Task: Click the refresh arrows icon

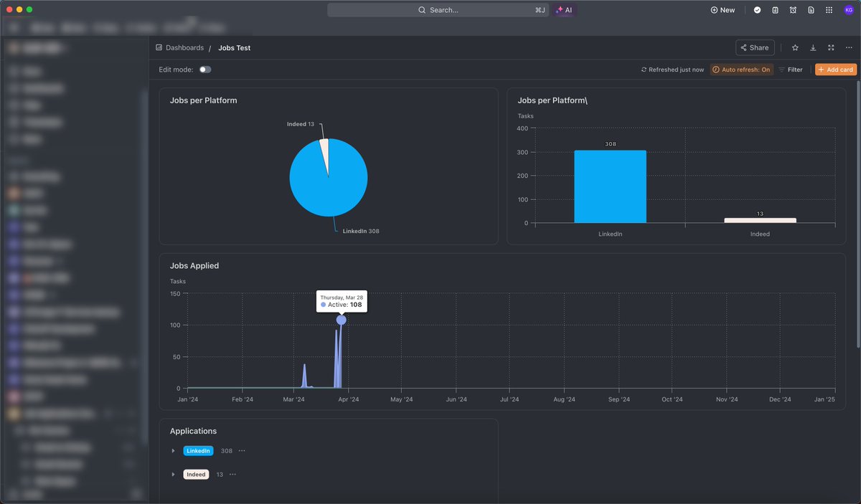Action: [644, 70]
